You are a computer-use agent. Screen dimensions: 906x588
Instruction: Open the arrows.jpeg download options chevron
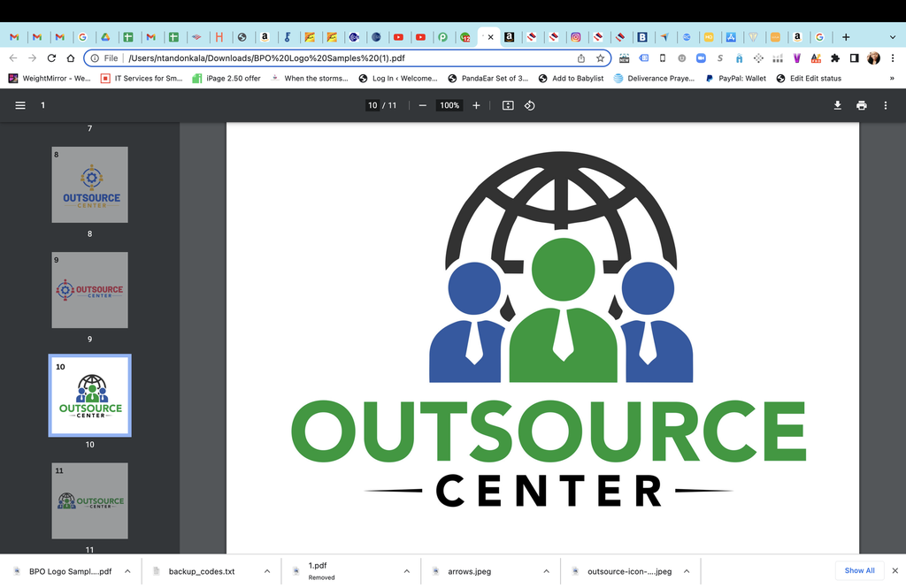547,571
